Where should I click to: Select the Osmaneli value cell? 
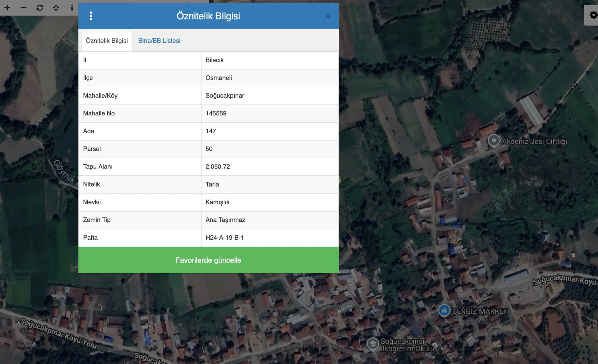pyautogui.click(x=270, y=78)
